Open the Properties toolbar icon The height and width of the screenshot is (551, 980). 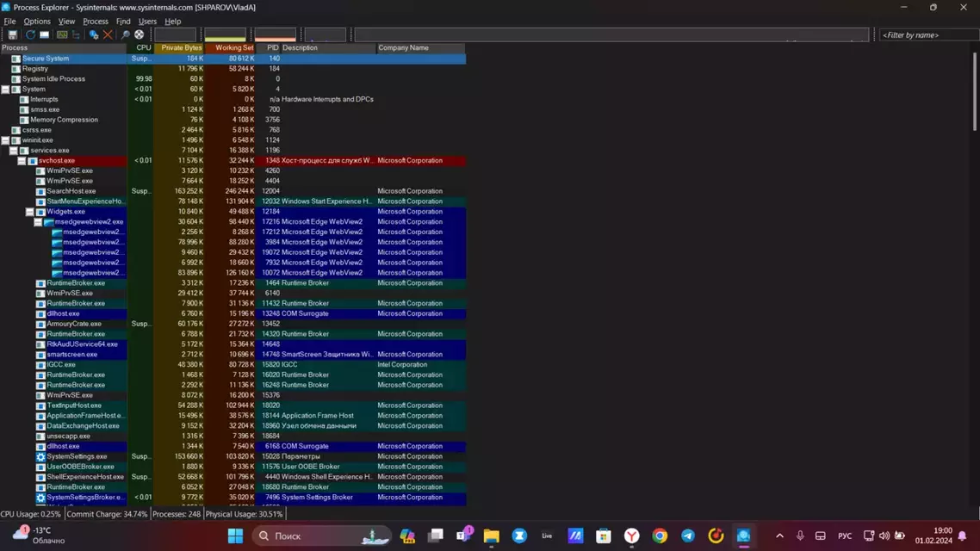(94, 35)
